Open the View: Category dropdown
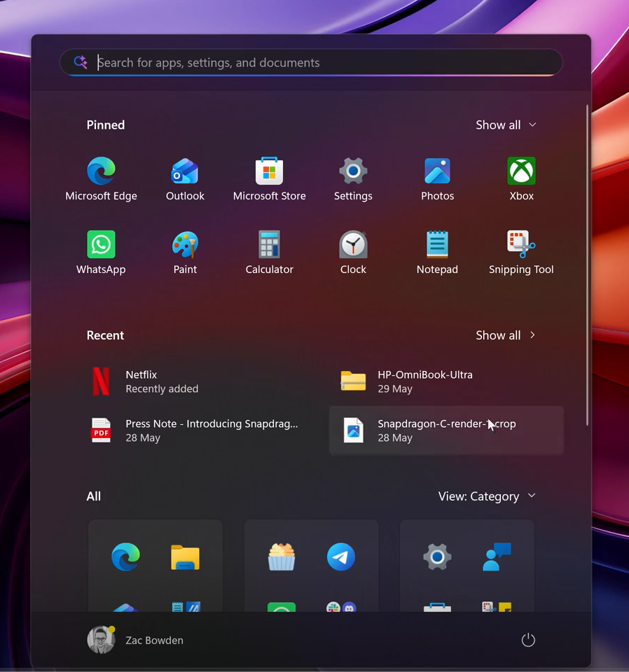 point(487,496)
